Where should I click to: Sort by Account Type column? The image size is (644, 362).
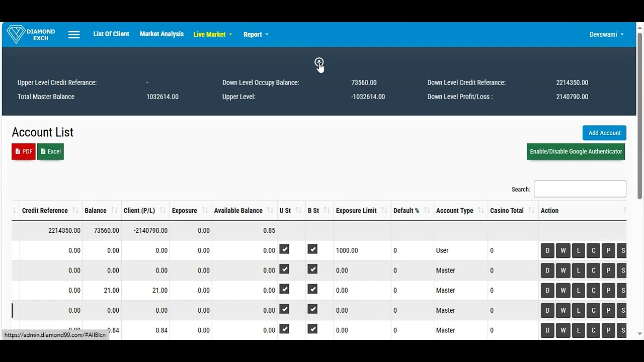pyautogui.click(x=460, y=211)
